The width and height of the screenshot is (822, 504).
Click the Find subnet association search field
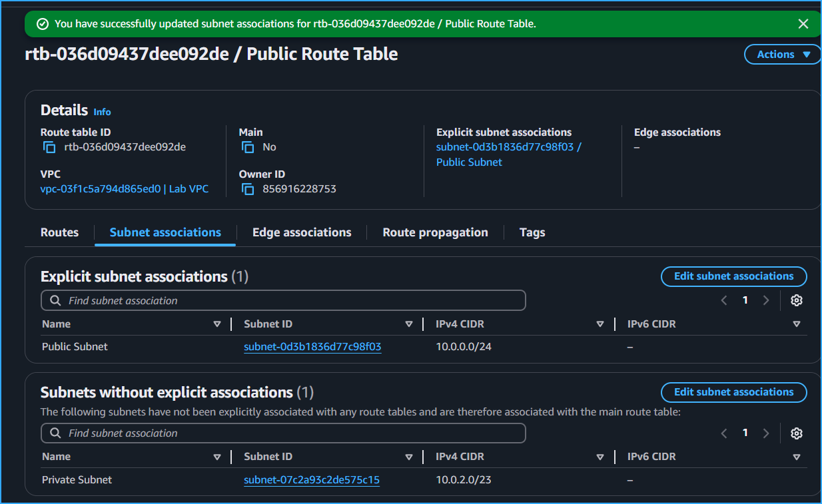pyautogui.click(x=200, y=300)
